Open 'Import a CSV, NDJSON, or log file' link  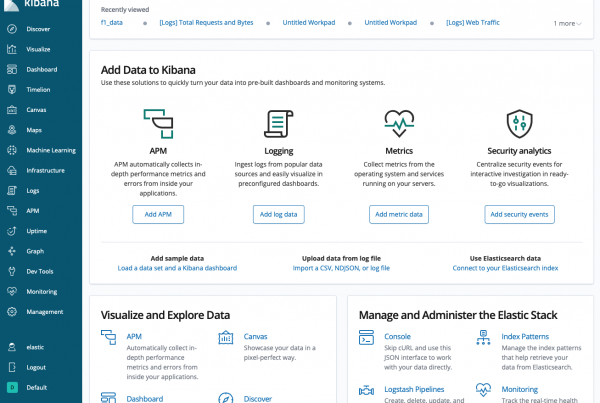coord(341,268)
